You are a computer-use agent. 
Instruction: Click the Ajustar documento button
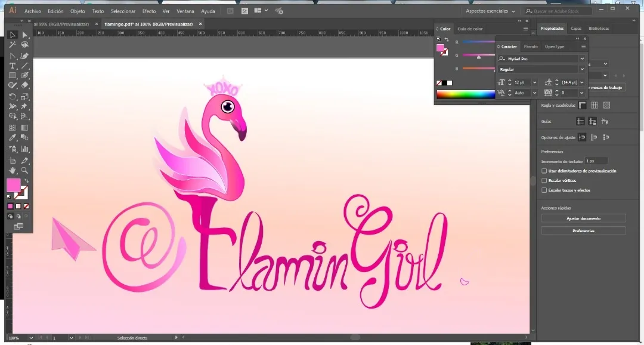pyautogui.click(x=583, y=218)
